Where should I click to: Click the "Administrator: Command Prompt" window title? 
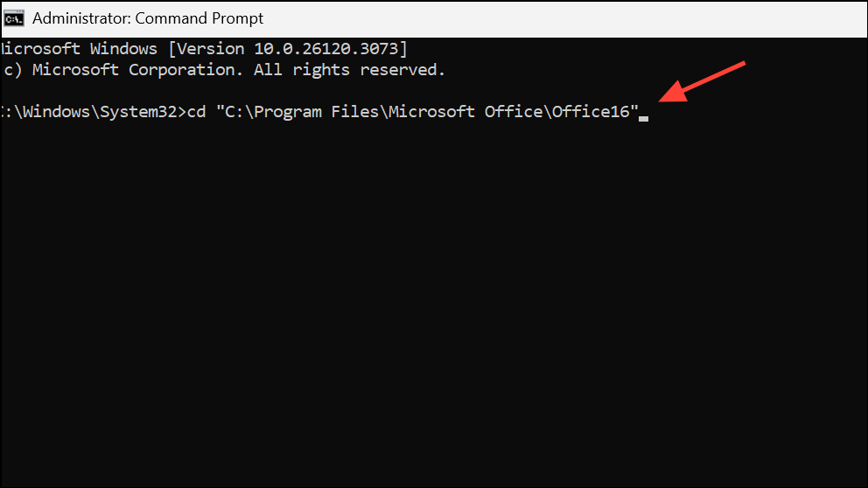pyautogui.click(x=148, y=18)
